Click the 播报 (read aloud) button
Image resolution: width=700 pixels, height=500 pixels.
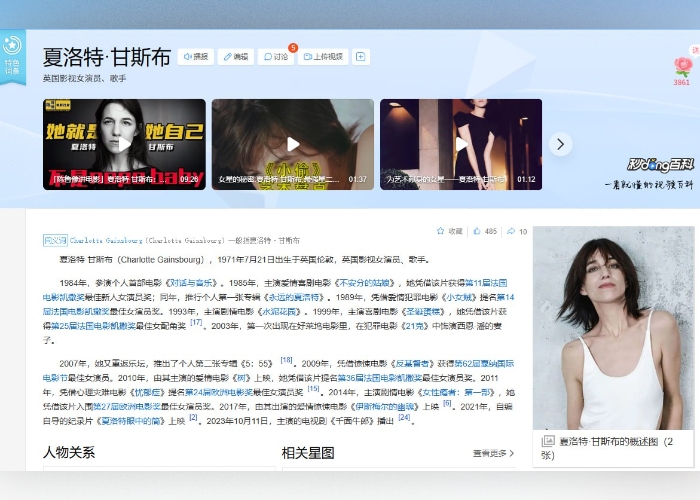[x=196, y=57]
